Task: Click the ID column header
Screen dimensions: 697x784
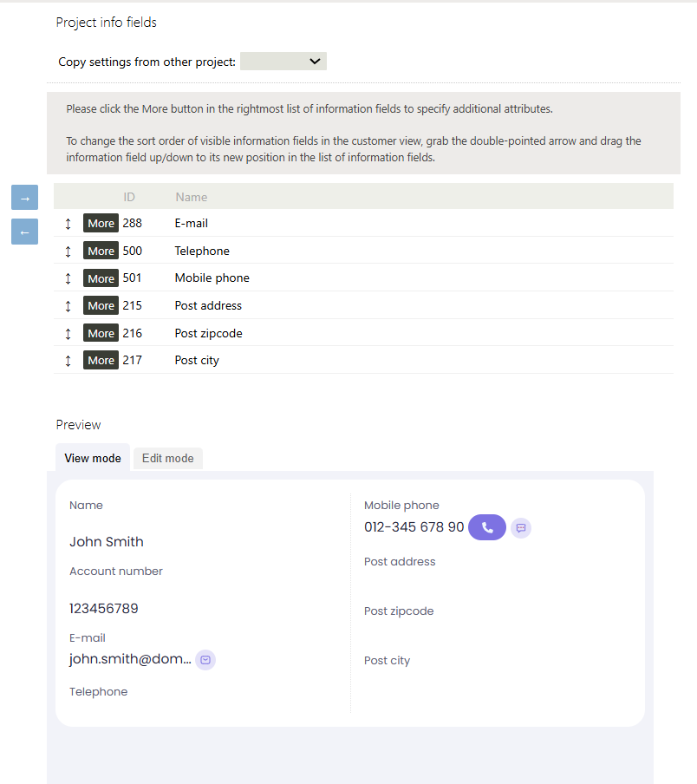Action: (129, 197)
